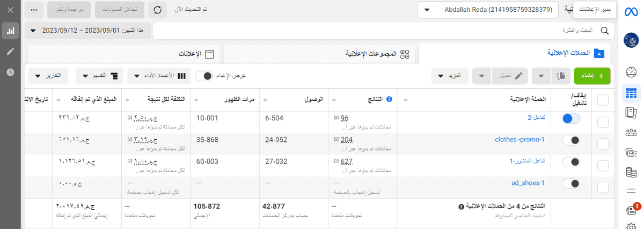Close the panel with the X button
This screenshot has width=644, height=229.
(10, 10)
